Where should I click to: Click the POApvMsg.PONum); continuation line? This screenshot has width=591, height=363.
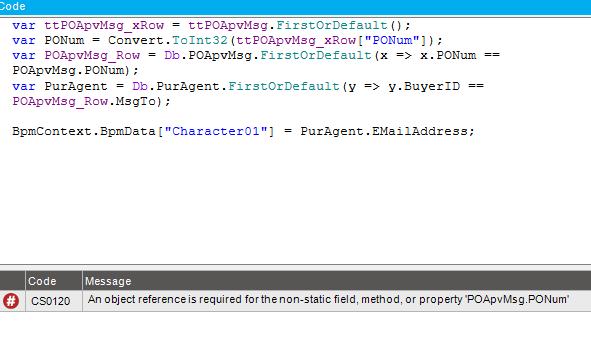coord(75,70)
